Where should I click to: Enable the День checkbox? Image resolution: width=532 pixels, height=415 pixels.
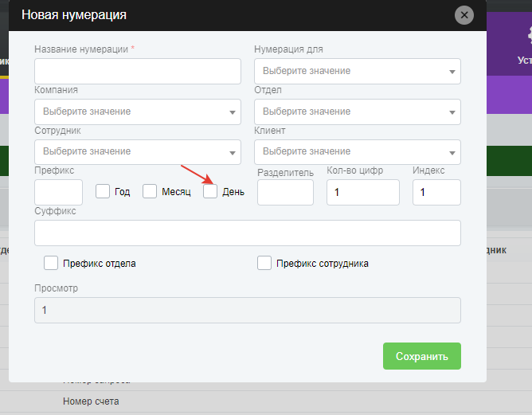pos(210,191)
